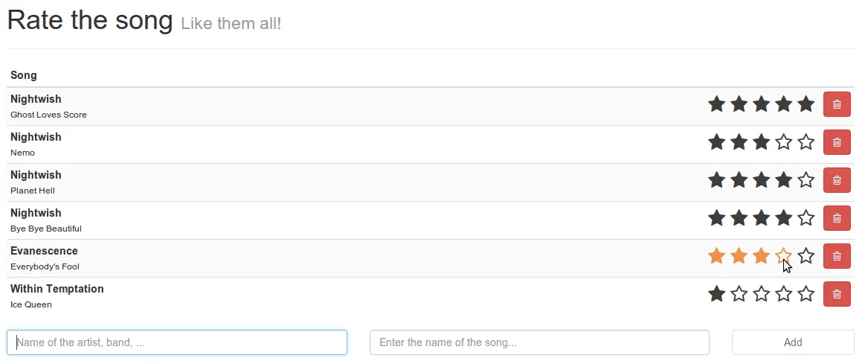Image resolution: width=868 pixels, height=364 pixels.
Task: Delete Bye Bye Beautiful entry
Action: tap(837, 219)
